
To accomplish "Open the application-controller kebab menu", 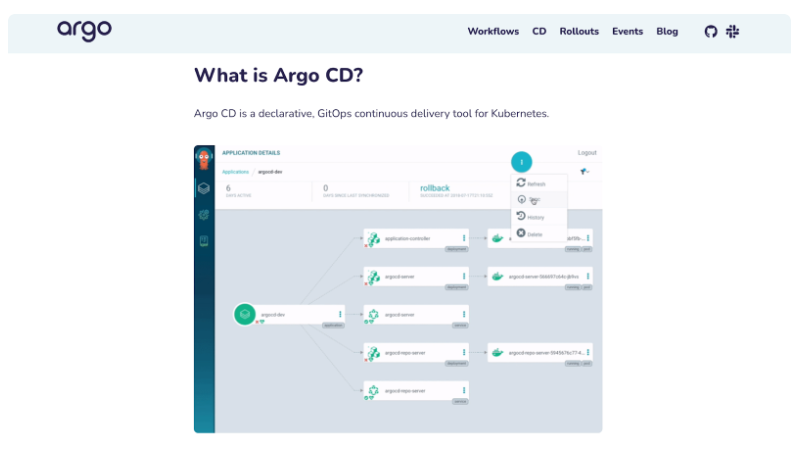I will (x=464, y=238).
